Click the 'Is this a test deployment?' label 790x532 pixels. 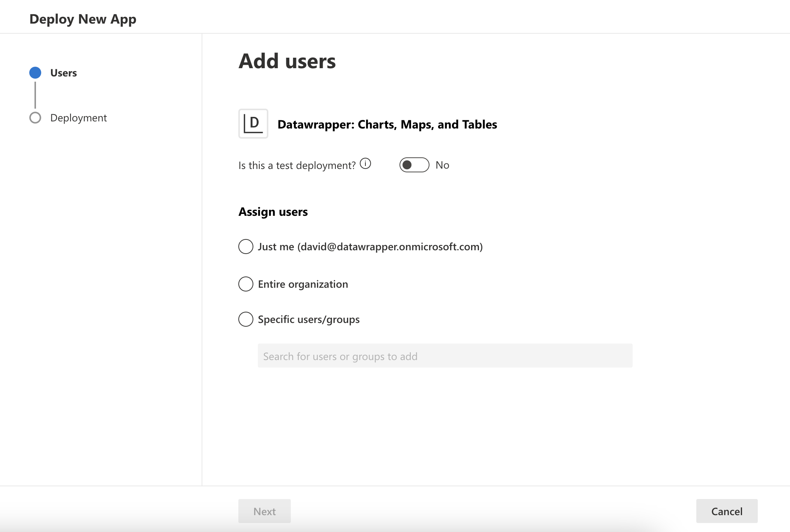point(297,165)
